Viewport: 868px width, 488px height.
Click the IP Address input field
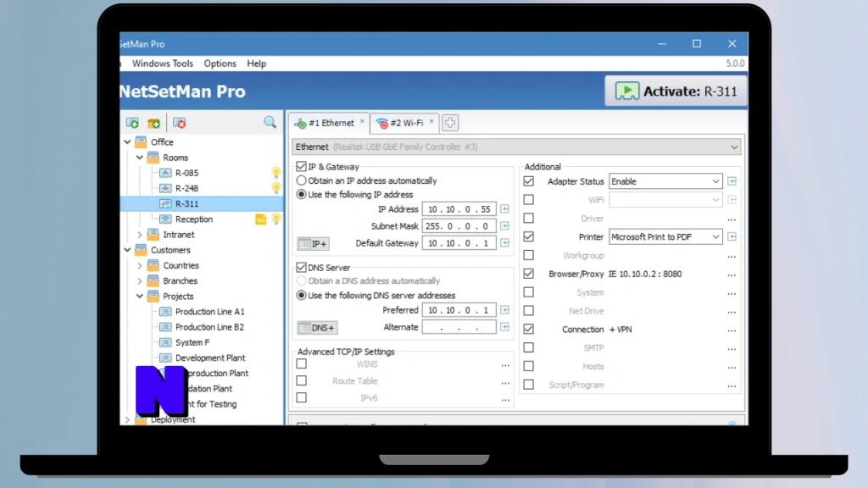[459, 209]
